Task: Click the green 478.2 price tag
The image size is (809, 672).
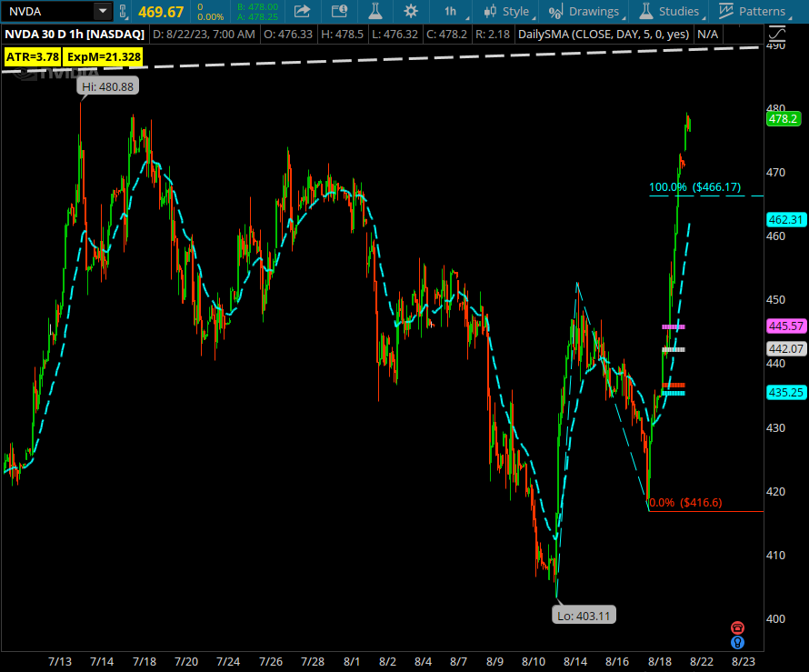Action: tap(784, 119)
